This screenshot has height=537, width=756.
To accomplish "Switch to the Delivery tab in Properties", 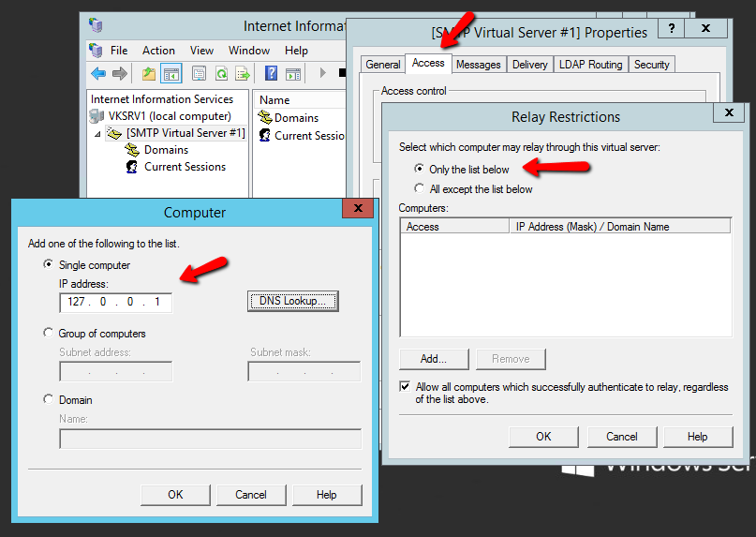I will point(530,65).
